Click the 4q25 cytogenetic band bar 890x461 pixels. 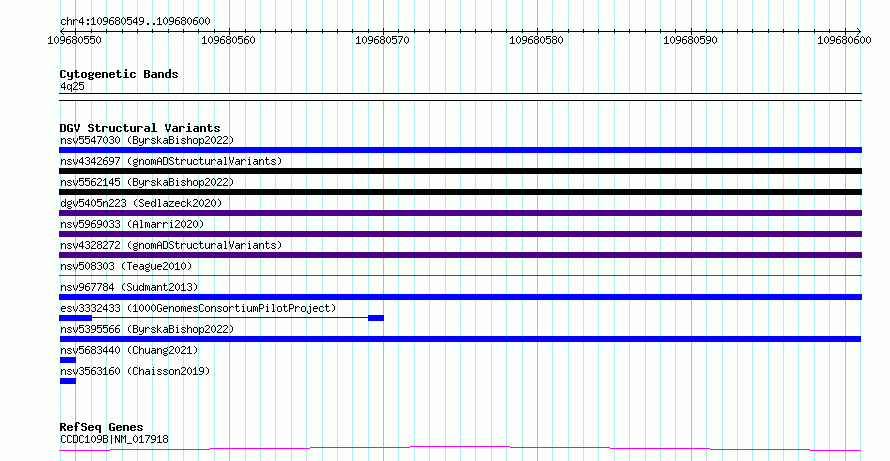pos(460,97)
